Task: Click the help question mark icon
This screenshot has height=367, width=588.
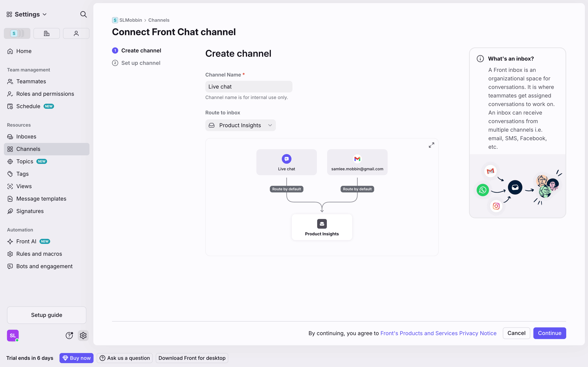Action: [69, 336]
